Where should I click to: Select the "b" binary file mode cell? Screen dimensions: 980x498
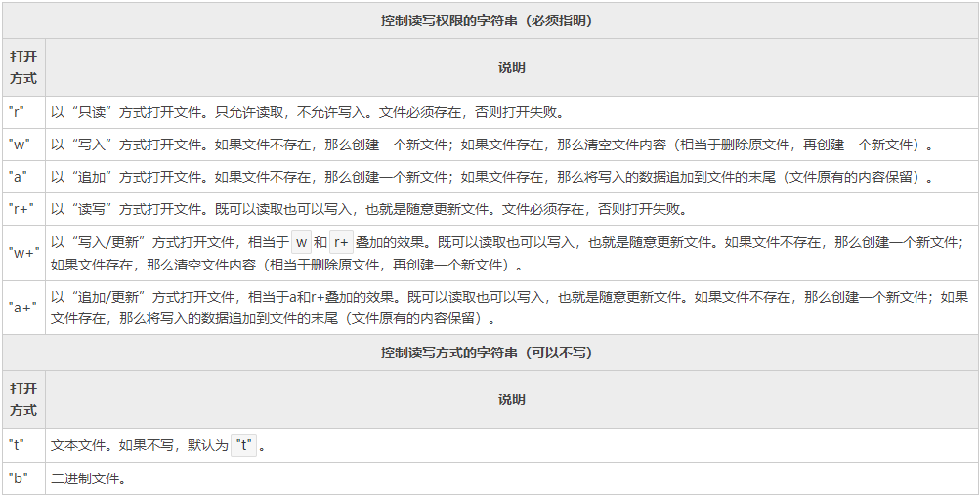[18, 478]
